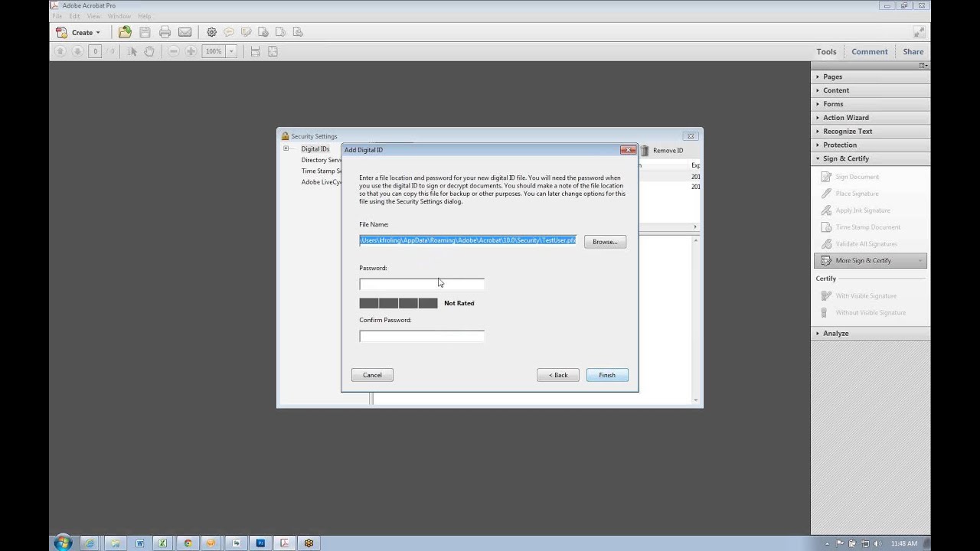Screen dimensions: 980x551
Task: Click the next page down-arrow icon
Action: (x=77, y=51)
